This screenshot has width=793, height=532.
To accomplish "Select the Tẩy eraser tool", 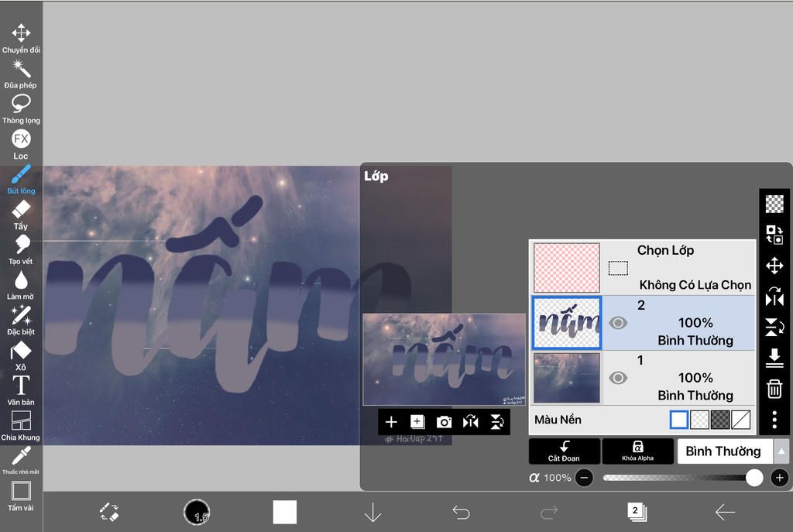I will (21, 215).
